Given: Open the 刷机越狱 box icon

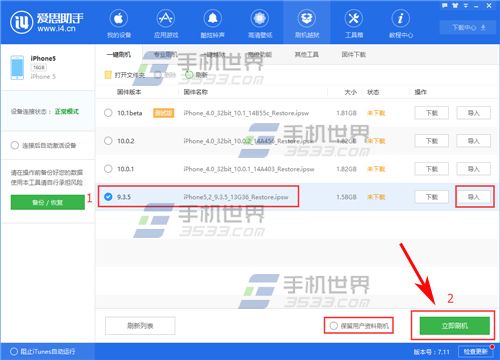Looking at the screenshot, I should [x=307, y=19].
